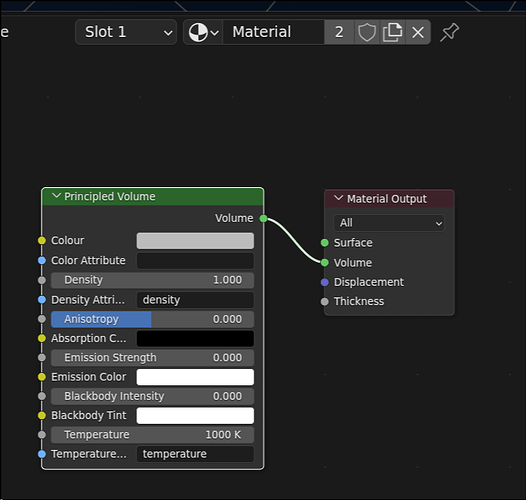
Task: Click the Colour input socket
Action: click(42, 241)
